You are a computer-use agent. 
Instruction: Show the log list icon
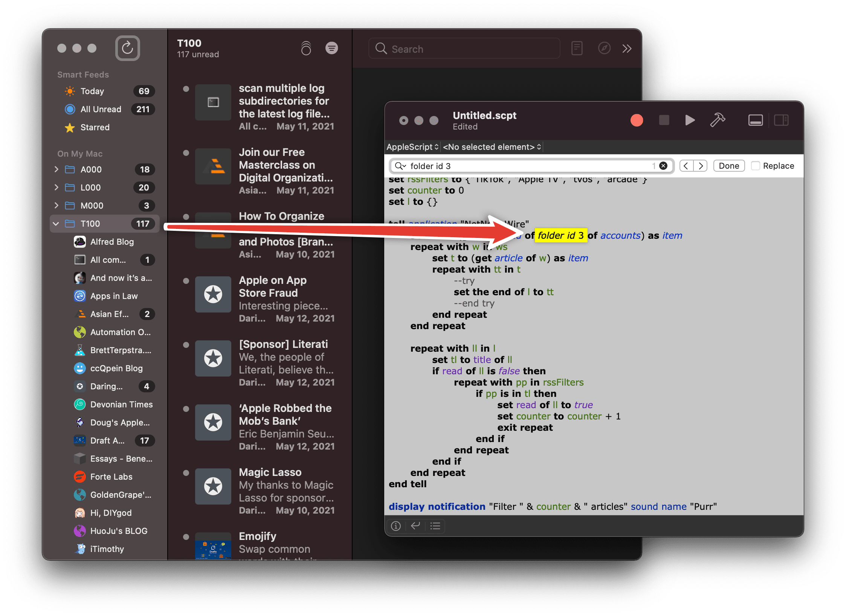[x=435, y=526]
